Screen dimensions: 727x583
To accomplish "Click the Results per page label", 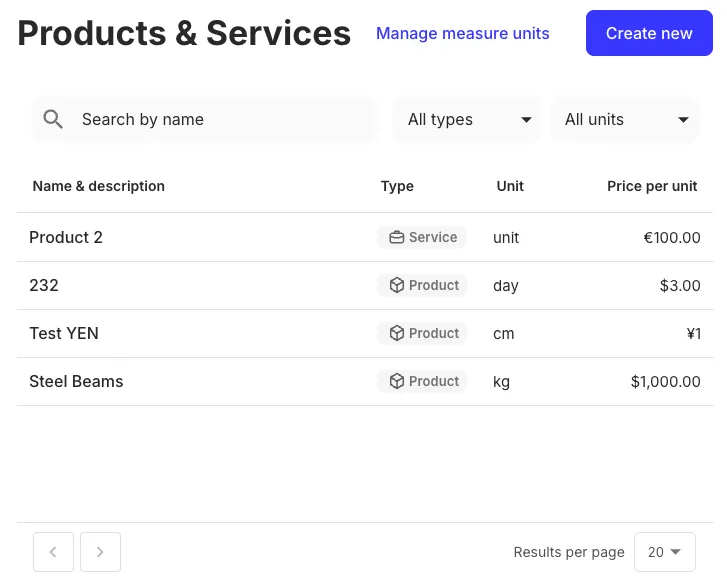I will (569, 552).
